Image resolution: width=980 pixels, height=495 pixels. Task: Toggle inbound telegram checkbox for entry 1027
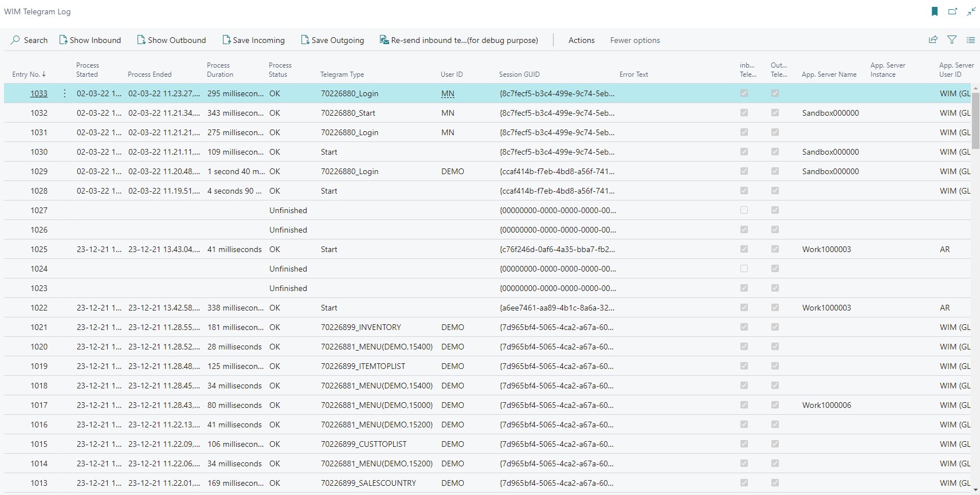click(x=744, y=210)
